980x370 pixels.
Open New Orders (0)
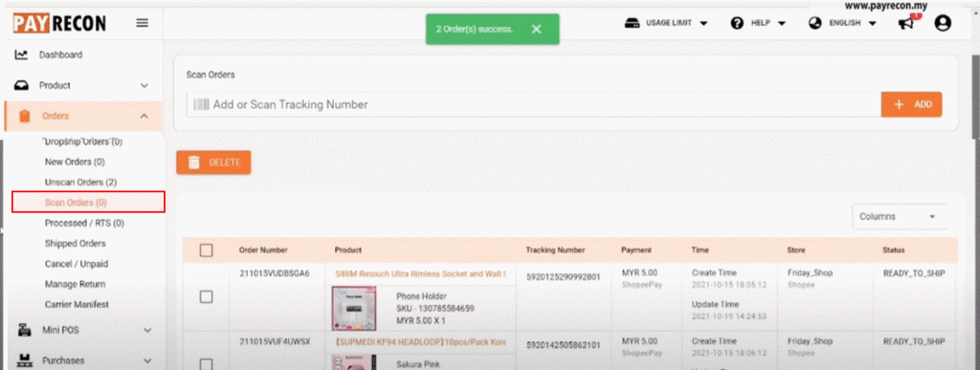[75, 162]
